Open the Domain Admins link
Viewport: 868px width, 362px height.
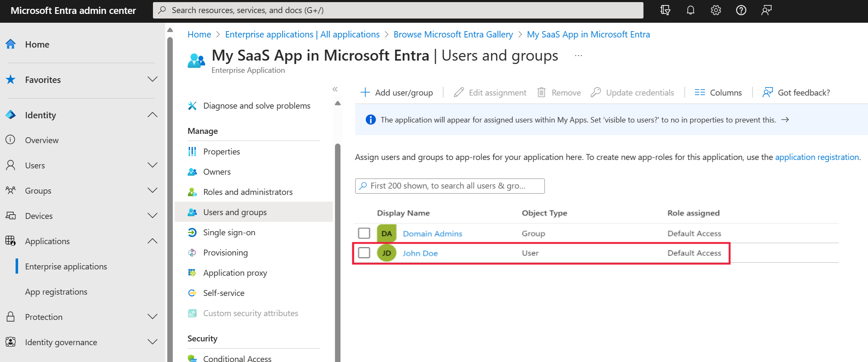point(433,234)
